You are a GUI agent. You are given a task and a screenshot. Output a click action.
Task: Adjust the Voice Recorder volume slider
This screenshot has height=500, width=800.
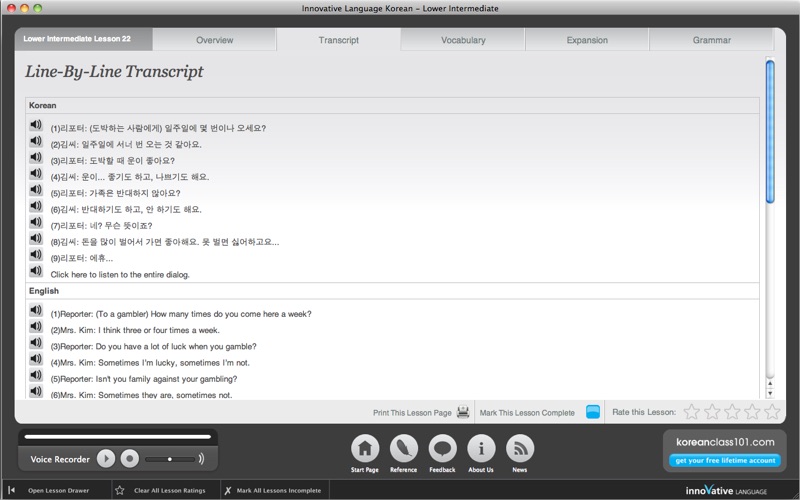coord(170,459)
